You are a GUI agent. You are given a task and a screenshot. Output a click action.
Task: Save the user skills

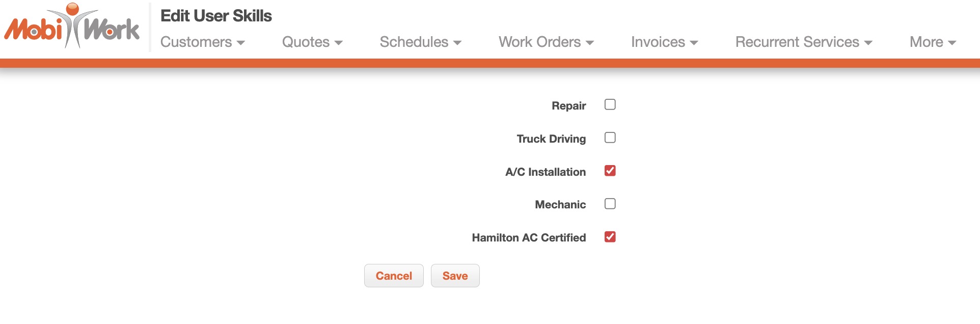(x=455, y=276)
